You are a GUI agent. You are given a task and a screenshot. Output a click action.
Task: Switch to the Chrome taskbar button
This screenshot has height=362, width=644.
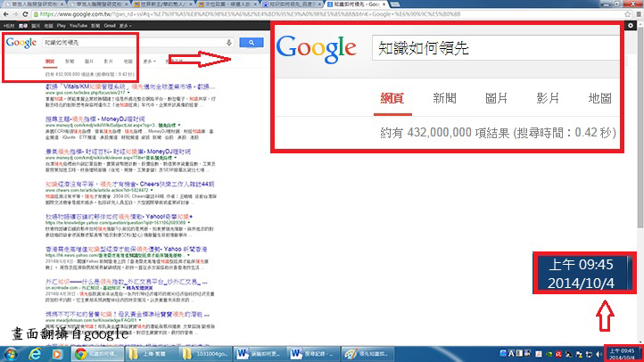tap(97, 354)
